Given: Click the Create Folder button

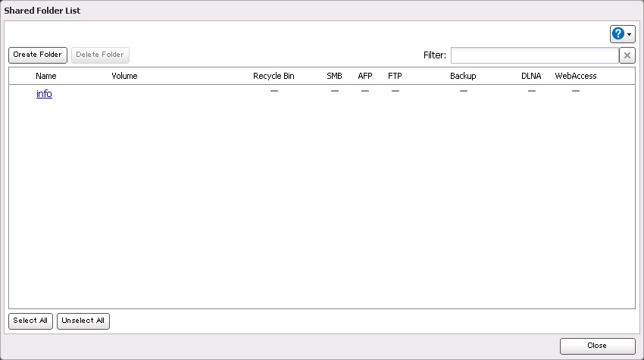Looking at the screenshot, I should [x=38, y=55].
